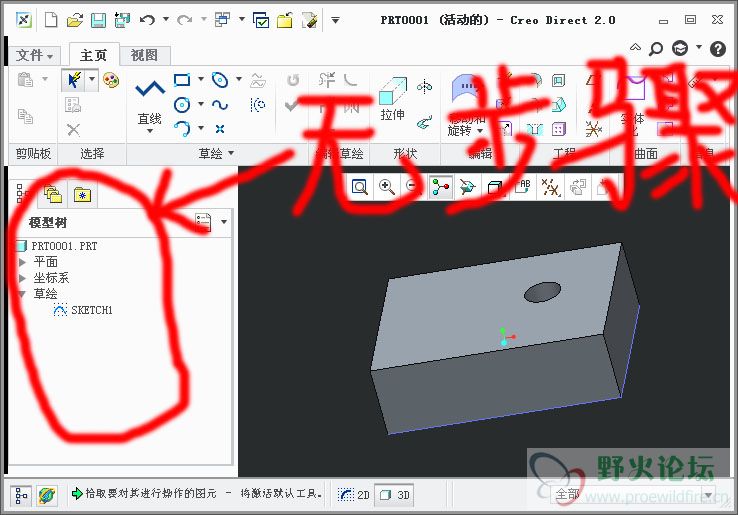Screen dimensions: 738x515
Task: Click the document with brush icon
Action: tap(309, 20)
